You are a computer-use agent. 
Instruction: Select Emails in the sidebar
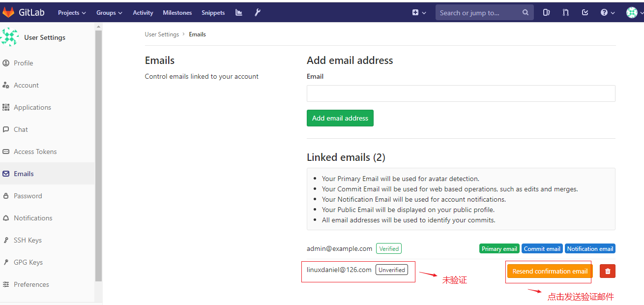pos(47,174)
